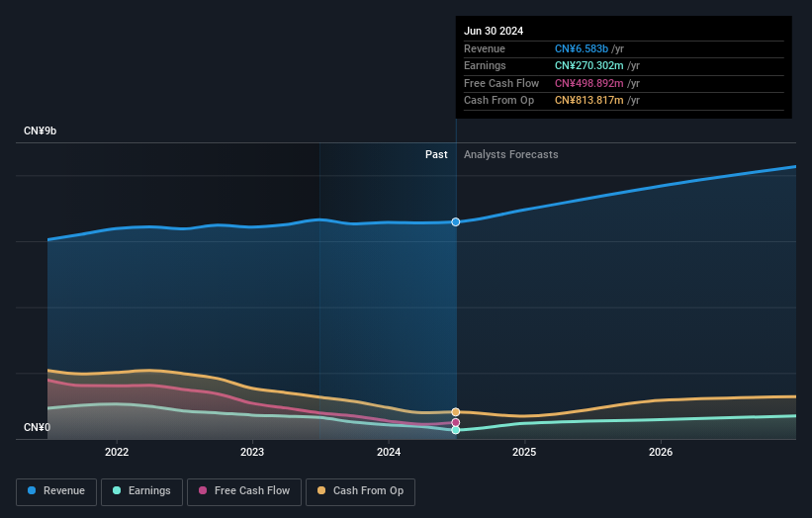
Task: Select the teal Earnings data point marker
Action: click(456, 430)
